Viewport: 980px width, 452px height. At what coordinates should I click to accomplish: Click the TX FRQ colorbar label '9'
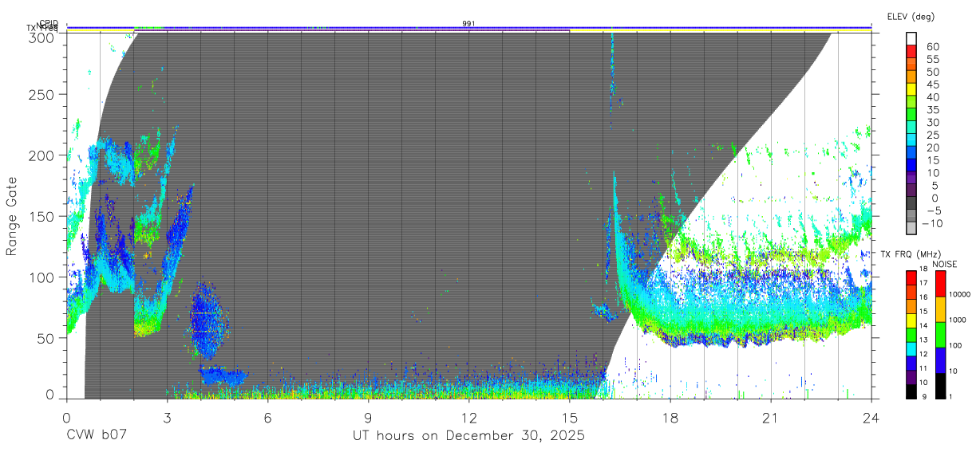point(923,396)
